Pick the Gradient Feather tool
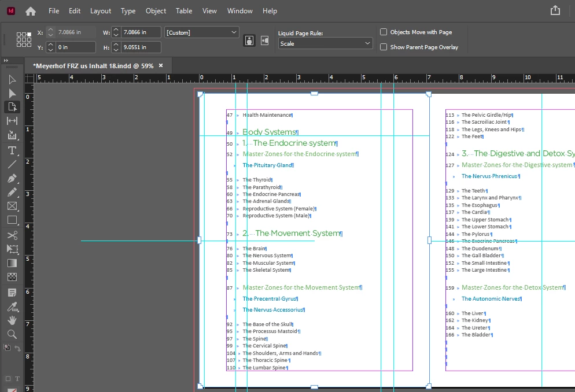The height and width of the screenshot is (392, 575). click(x=12, y=277)
